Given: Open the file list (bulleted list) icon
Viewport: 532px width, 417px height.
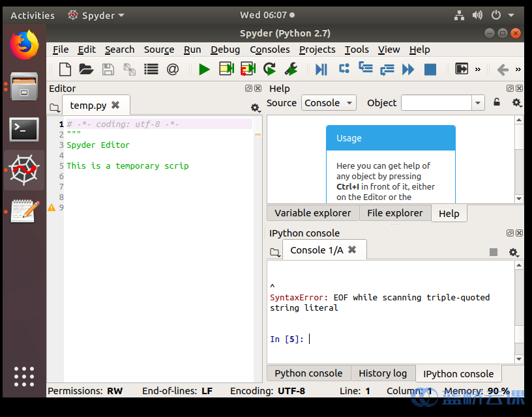Looking at the screenshot, I should 151,70.
